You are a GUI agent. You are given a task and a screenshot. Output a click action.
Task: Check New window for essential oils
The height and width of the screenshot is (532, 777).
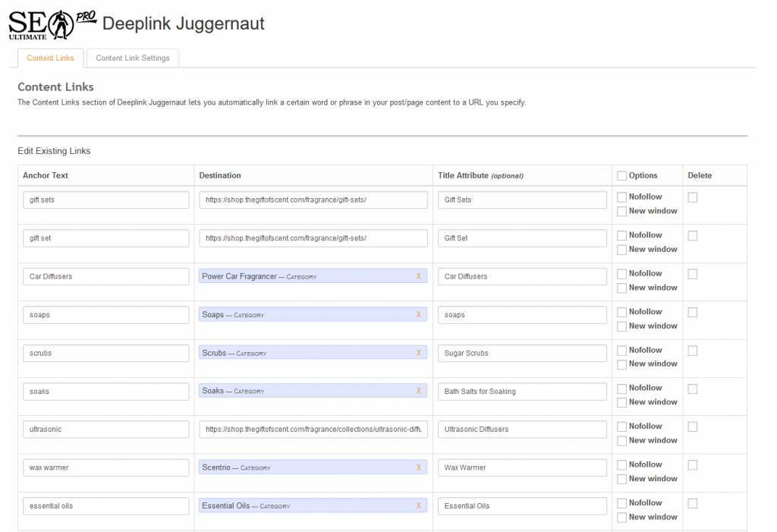coord(622,518)
